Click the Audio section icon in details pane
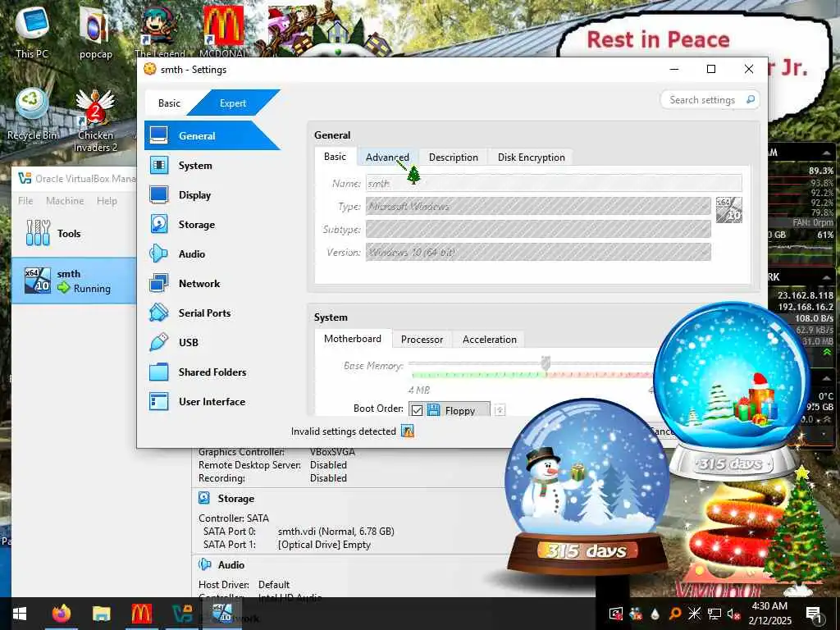This screenshot has height=630, width=840. (x=204, y=564)
